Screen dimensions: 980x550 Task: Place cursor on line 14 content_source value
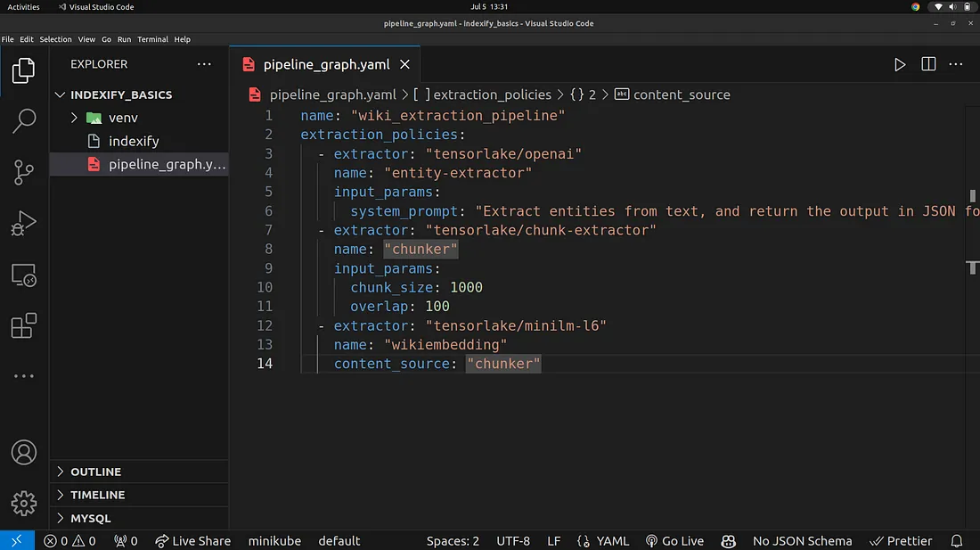pos(503,364)
